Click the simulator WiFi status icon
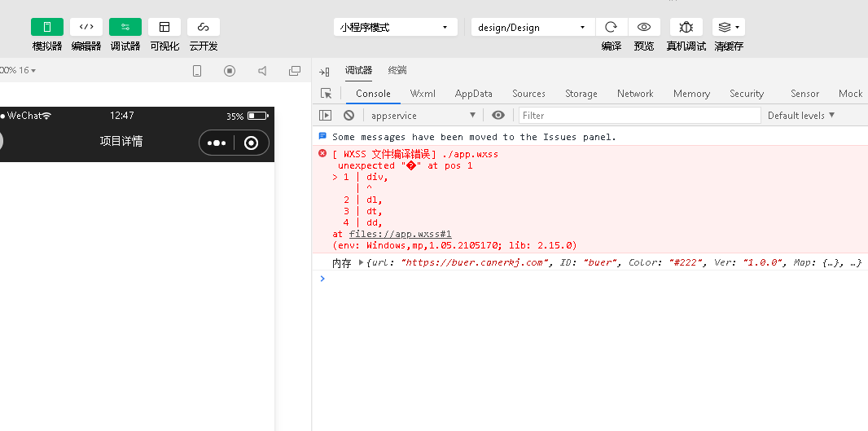This screenshot has height=431, width=868. coord(46,116)
